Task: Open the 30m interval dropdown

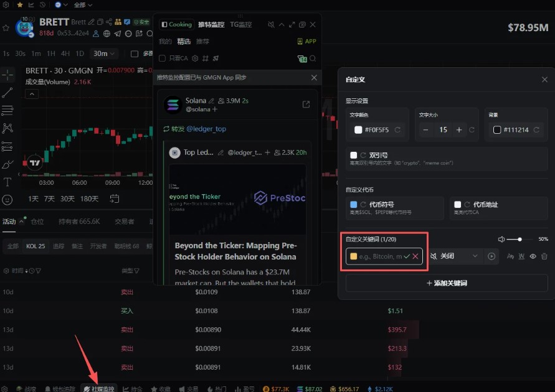Action: point(103,54)
